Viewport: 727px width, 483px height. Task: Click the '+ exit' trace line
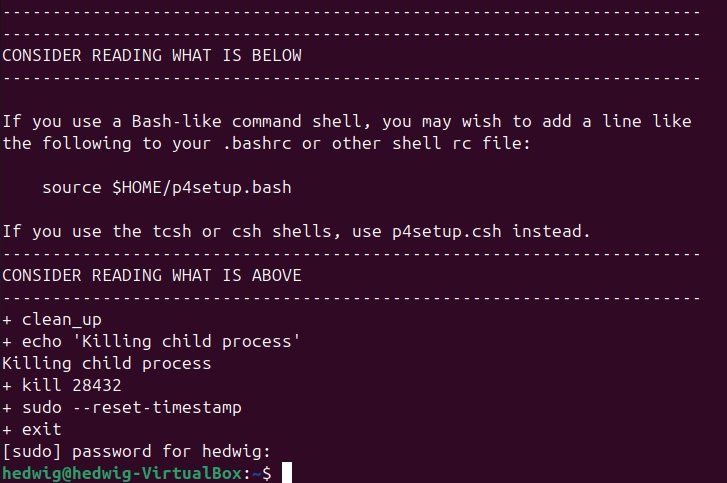point(32,429)
